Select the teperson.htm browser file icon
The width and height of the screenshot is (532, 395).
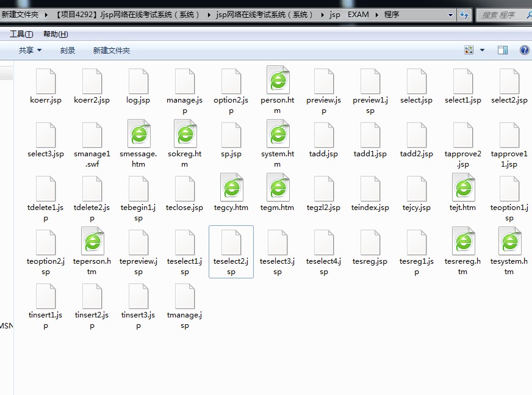(93, 241)
